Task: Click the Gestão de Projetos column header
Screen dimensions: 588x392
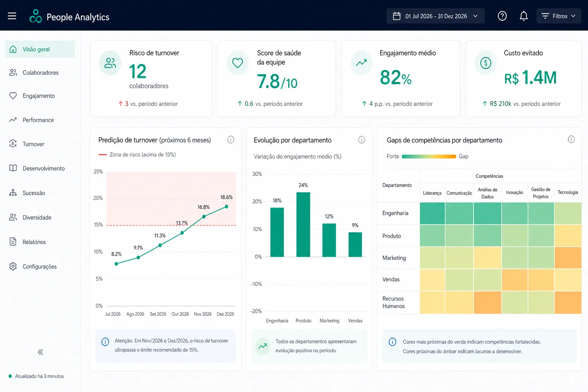Action: point(541,193)
